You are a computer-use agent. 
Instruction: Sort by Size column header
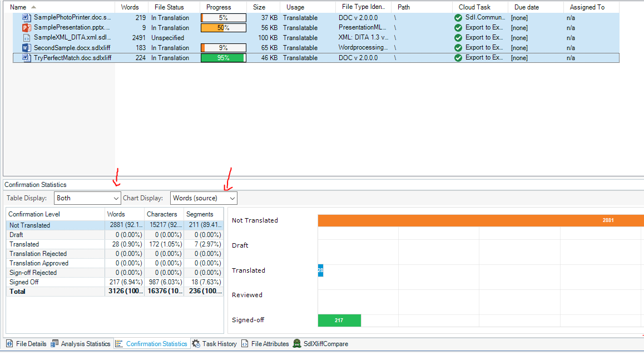point(263,7)
